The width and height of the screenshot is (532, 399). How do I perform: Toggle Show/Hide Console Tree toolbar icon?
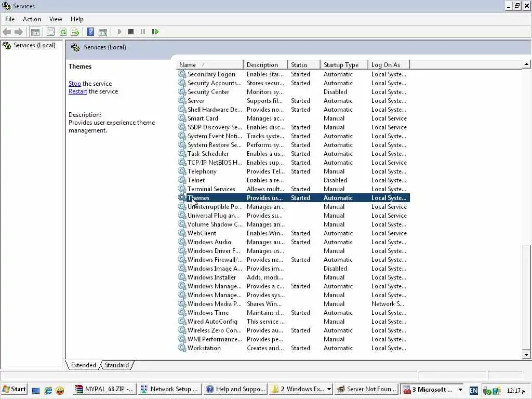(x=35, y=32)
